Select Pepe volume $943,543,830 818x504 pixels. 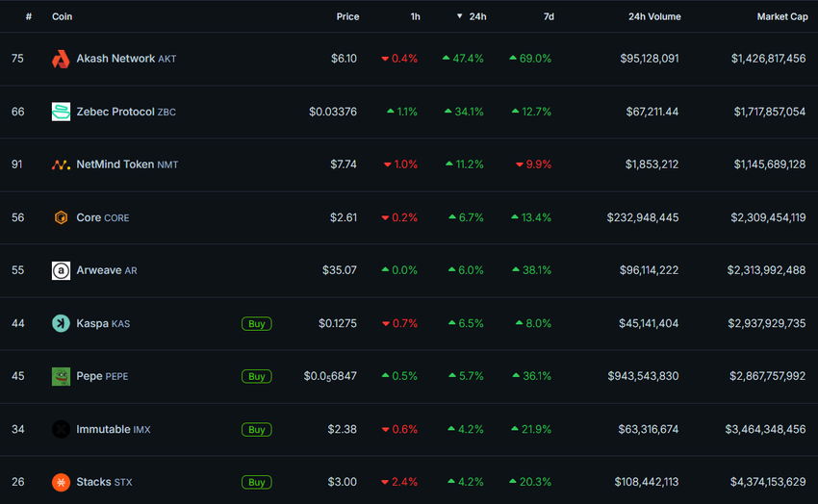tap(643, 376)
